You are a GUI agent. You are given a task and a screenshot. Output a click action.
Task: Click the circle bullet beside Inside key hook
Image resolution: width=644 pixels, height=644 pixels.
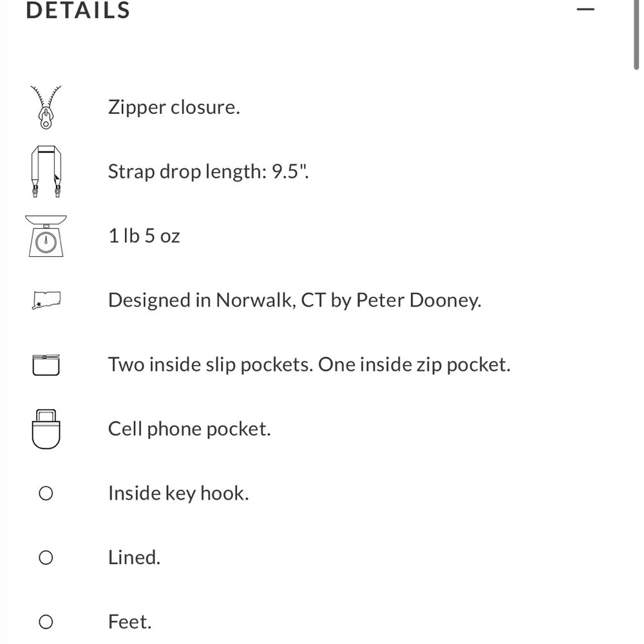(46, 493)
